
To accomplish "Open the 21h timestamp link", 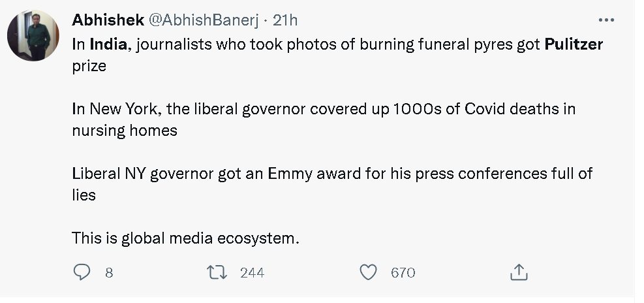I will [x=285, y=20].
